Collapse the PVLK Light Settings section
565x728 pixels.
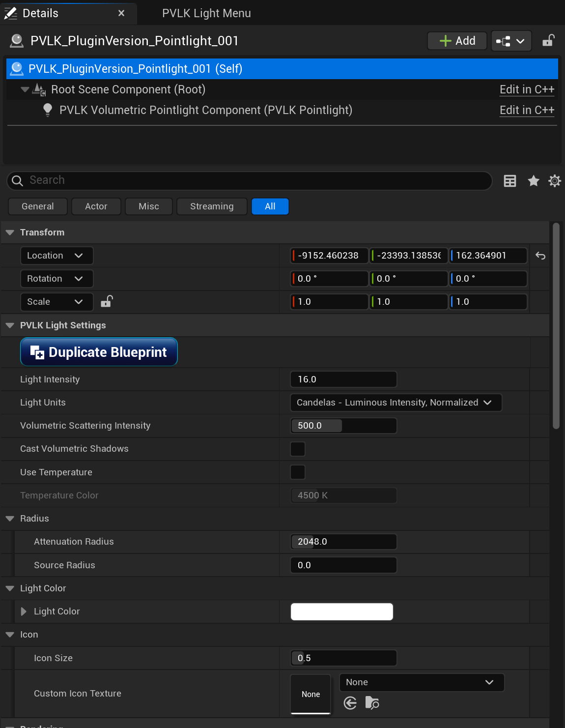[10, 325]
